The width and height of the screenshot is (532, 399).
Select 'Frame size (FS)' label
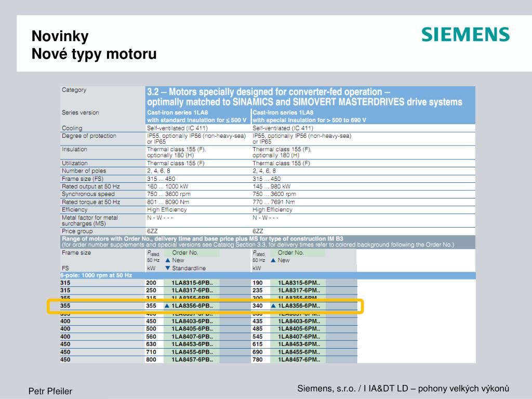(83, 179)
